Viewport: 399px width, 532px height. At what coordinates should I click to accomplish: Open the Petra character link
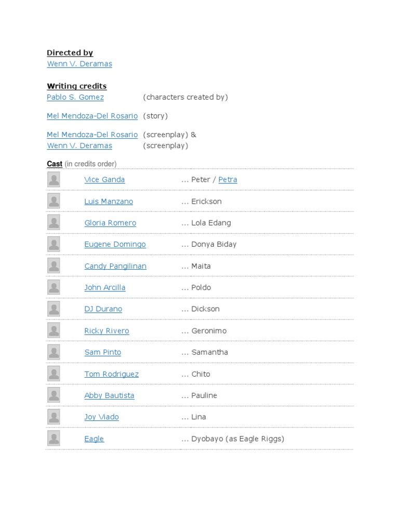pos(228,179)
